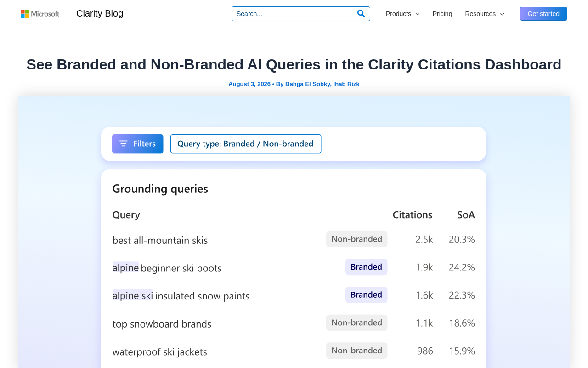Click the date "August 3, 2026"

pos(249,84)
